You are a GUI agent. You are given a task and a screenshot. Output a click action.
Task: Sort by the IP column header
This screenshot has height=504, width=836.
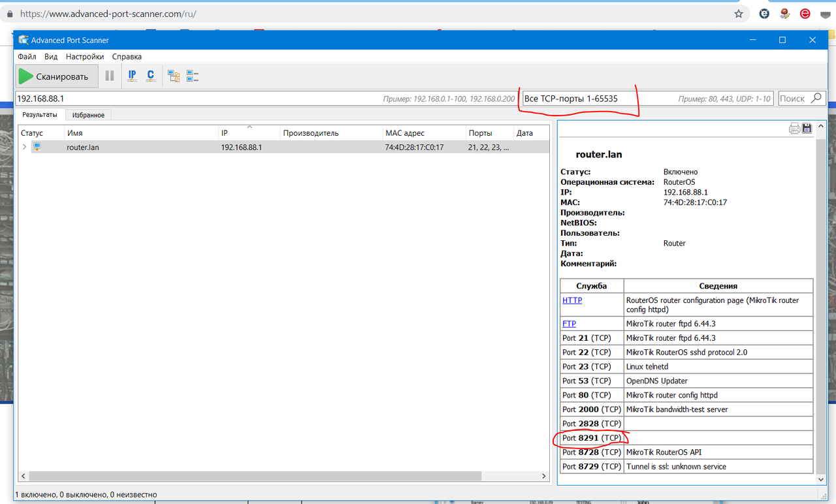click(249, 133)
